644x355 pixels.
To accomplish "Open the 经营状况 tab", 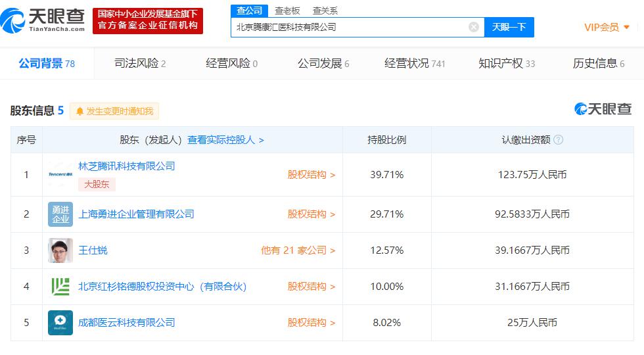I will (x=415, y=63).
